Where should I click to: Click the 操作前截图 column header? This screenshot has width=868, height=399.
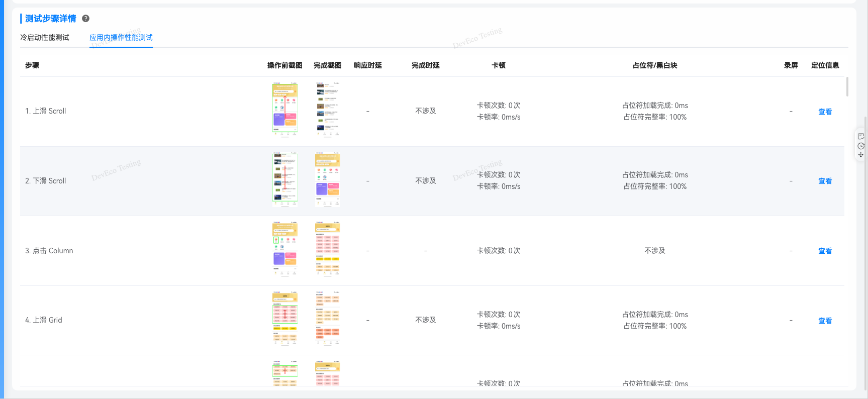coord(285,65)
